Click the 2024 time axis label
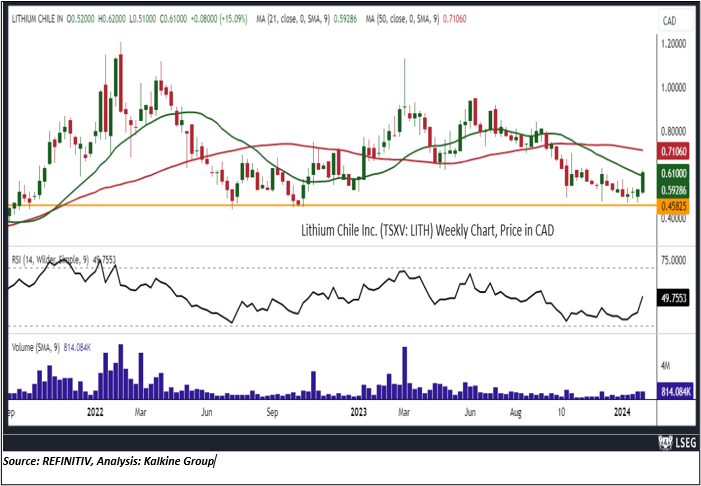This screenshot has height=486, width=701. click(622, 412)
